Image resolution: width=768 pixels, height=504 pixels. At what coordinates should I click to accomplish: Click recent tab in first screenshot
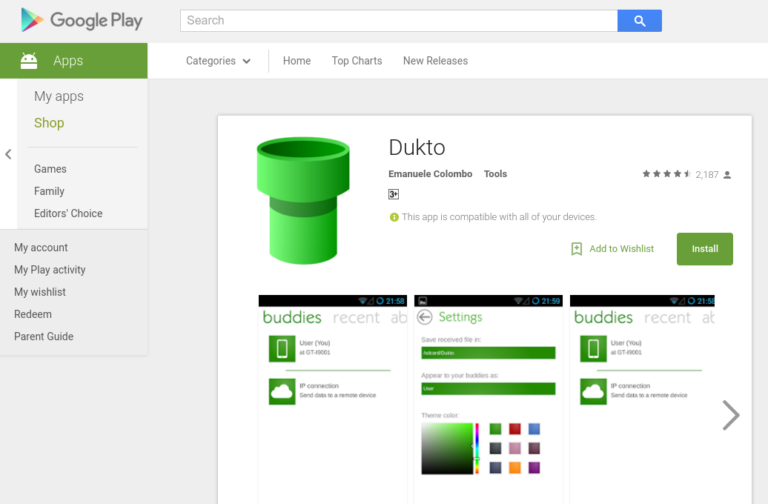point(356,318)
